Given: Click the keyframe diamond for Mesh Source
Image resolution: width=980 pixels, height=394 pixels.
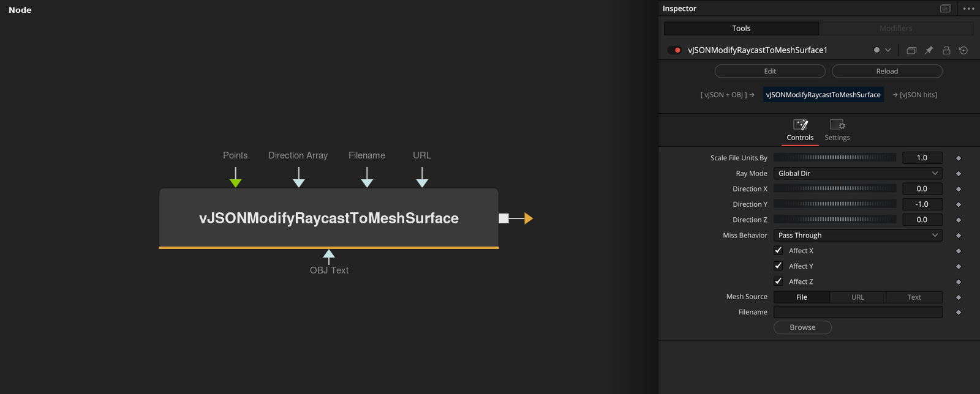Looking at the screenshot, I should [959, 297].
